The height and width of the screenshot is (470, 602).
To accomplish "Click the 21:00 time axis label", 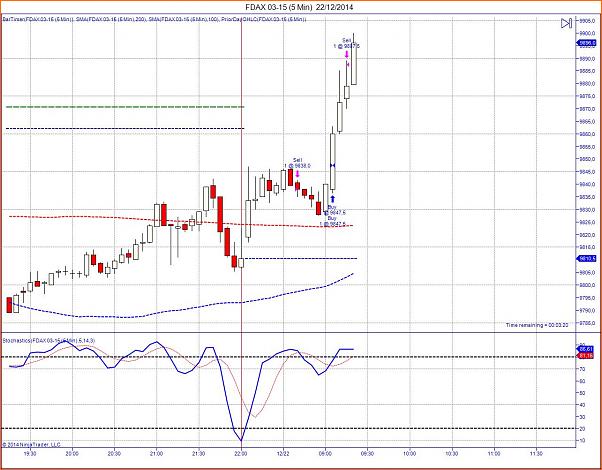I will pyautogui.click(x=156, y=453).
